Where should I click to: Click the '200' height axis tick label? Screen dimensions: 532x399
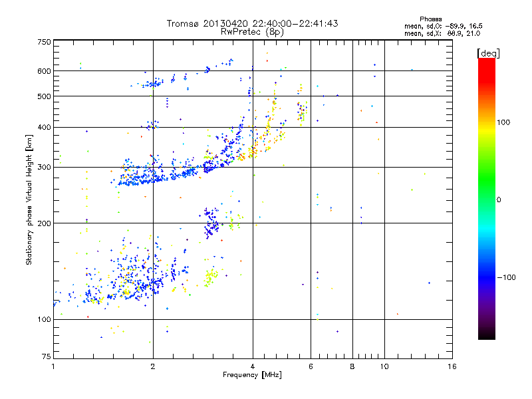point(44,223)
